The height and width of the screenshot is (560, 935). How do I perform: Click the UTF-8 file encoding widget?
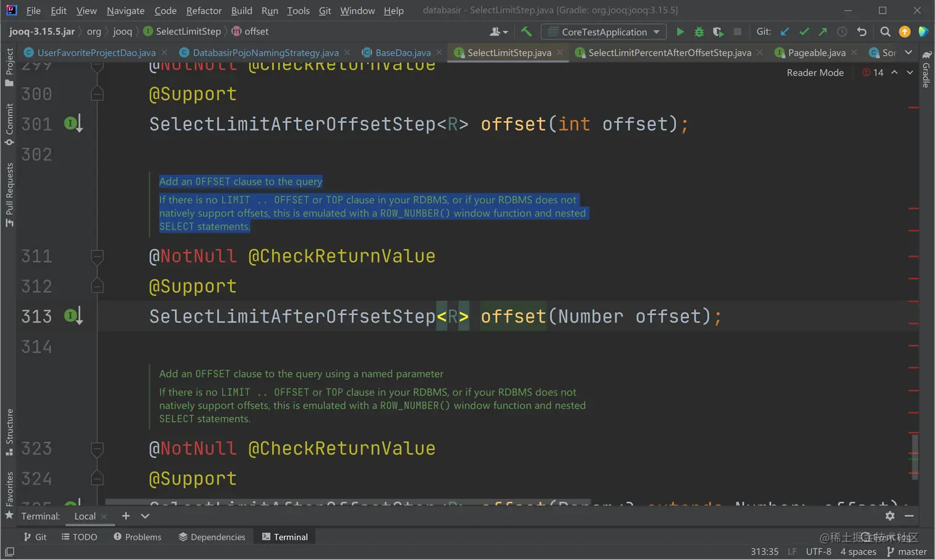(818, 551)
